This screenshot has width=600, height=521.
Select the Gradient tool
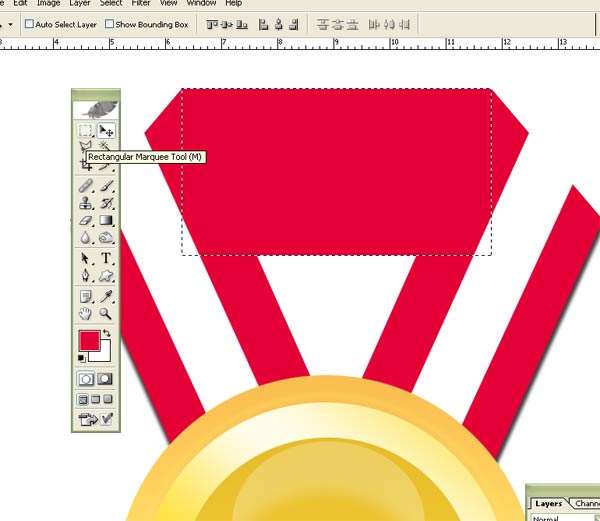tap(106, 221)
